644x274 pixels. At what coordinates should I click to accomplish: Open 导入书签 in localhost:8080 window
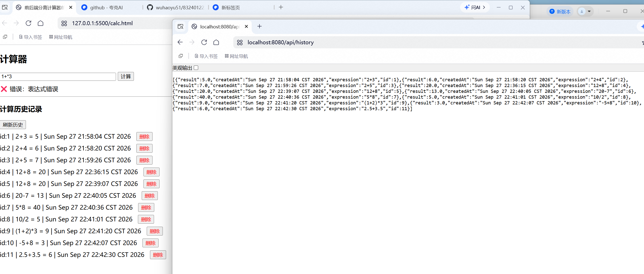point(206,56)
